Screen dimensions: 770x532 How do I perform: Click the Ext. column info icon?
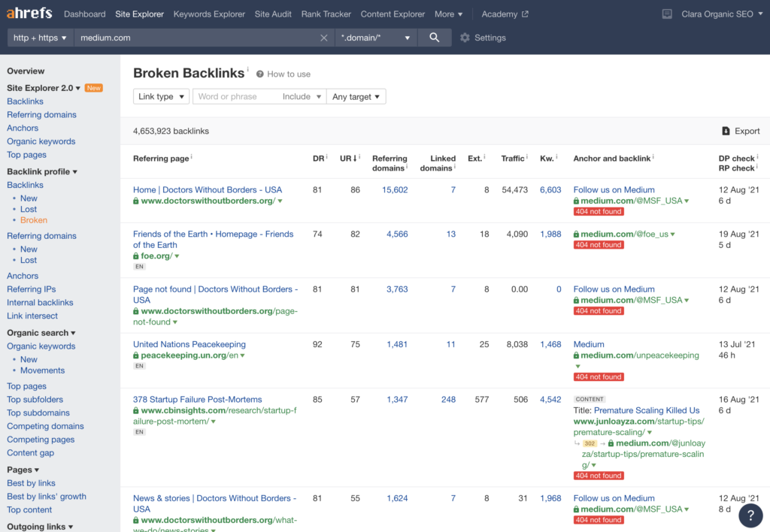(x=484, y=156)
